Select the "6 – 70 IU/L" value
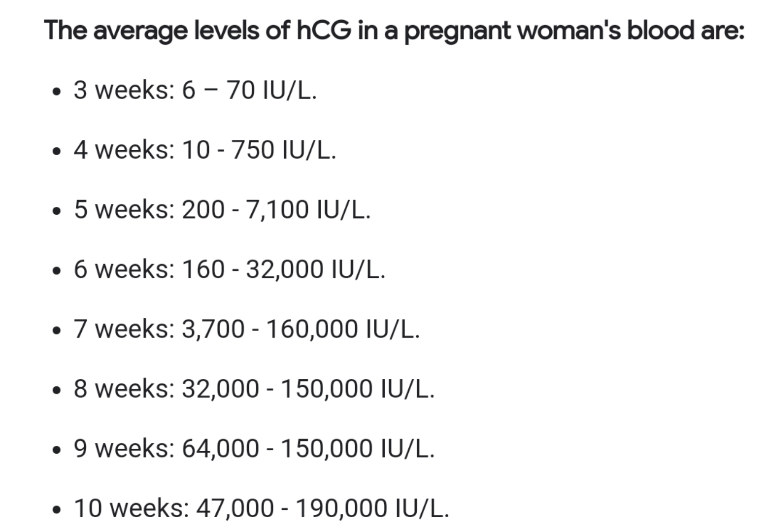The width and height of the screenshot is (768, 532). 248,90
